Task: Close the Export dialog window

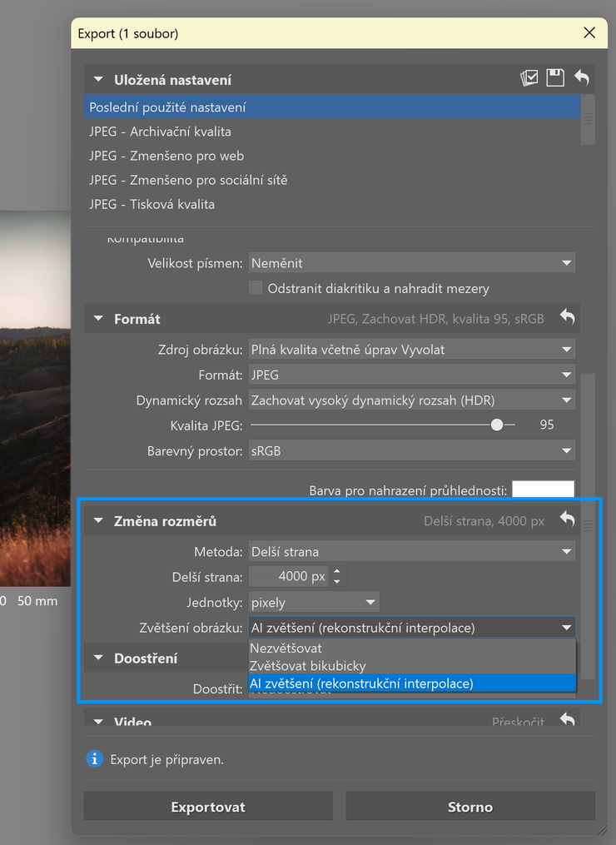Action: (589, 33)
